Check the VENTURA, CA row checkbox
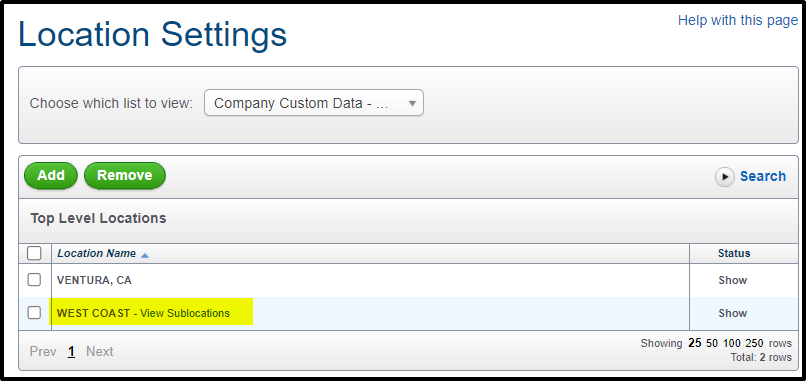Image resolution: width=806 pixels, height=381 pixels. pos(34,280)
